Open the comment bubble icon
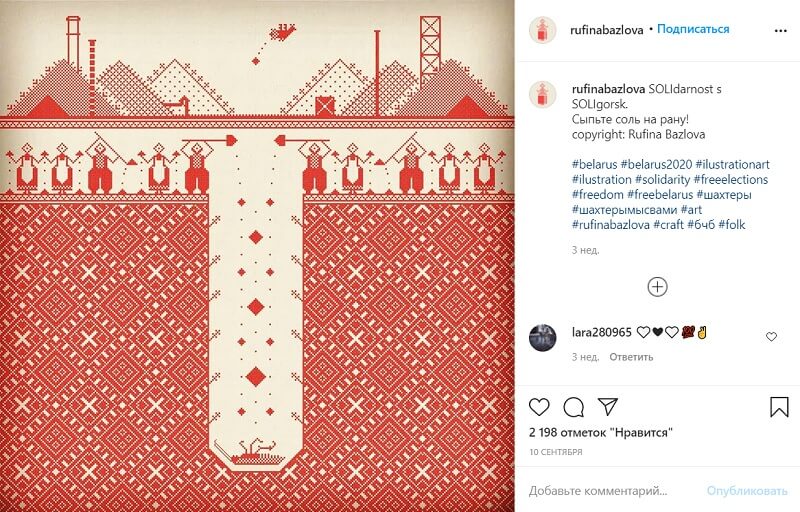Viewport: 800px width, 512px height. 573,407
